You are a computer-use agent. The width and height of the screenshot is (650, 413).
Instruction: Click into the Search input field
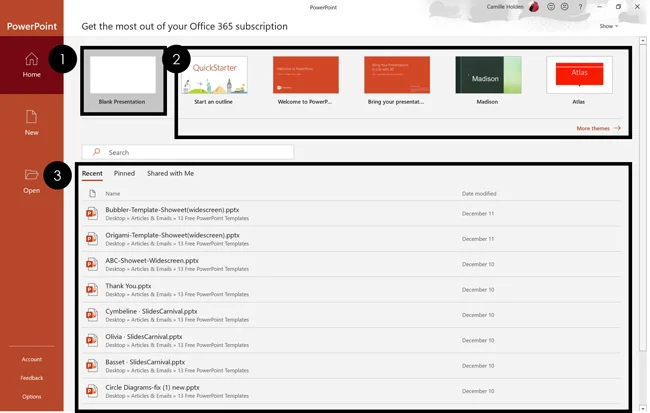tap(188, 152)
